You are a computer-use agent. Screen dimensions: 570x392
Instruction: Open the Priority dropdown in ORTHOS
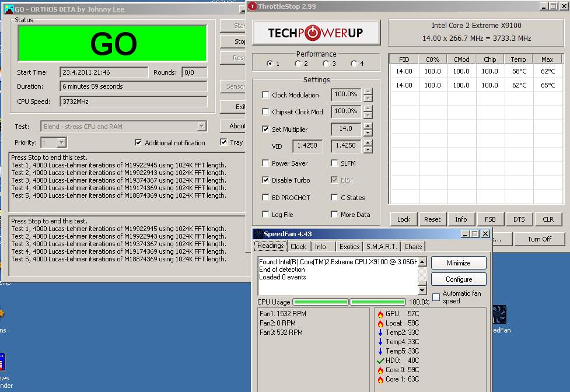[61, 142]
